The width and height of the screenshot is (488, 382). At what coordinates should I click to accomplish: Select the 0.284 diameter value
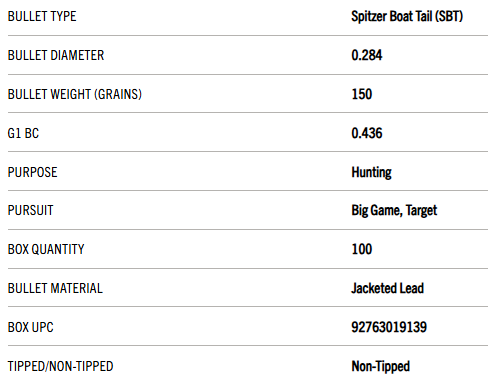tap(367, 55)
